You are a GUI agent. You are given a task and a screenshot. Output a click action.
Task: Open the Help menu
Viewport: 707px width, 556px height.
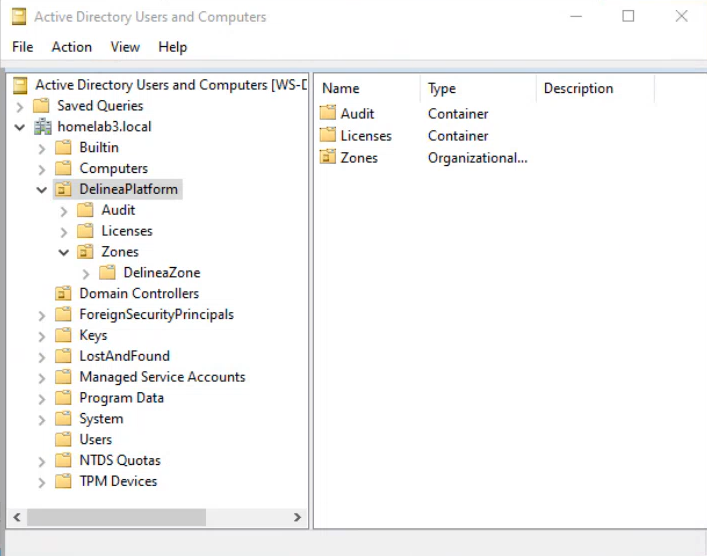tap(172, 47)
